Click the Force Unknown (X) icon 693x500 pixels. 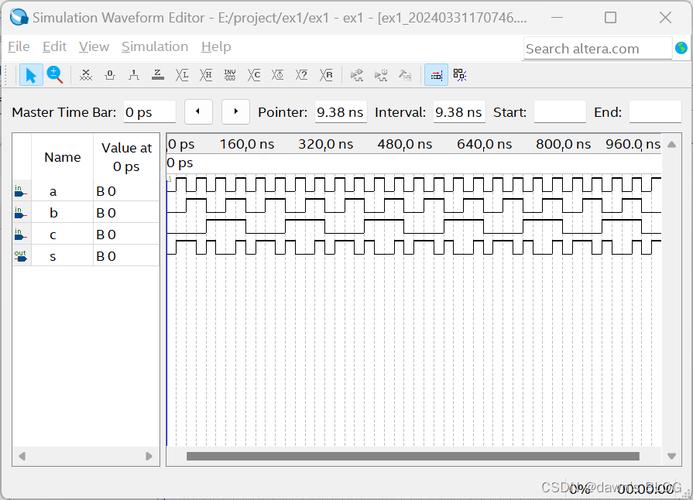point(86,75)
